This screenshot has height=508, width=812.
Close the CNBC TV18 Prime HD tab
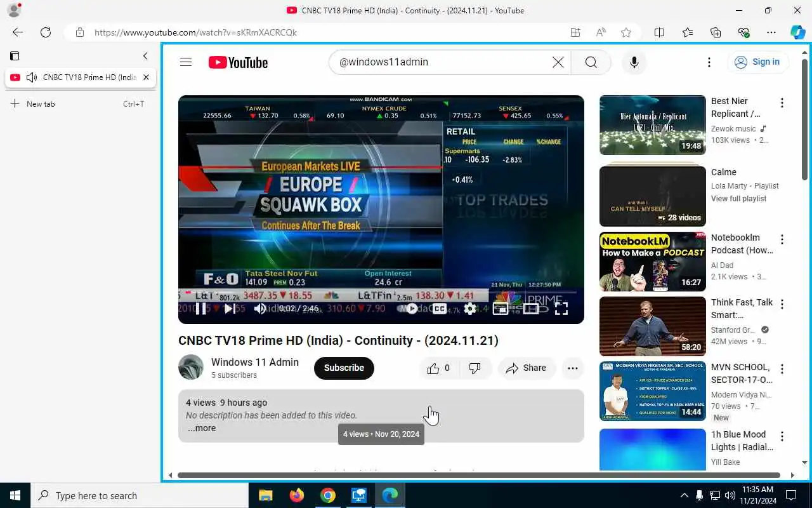click(146, 77)
